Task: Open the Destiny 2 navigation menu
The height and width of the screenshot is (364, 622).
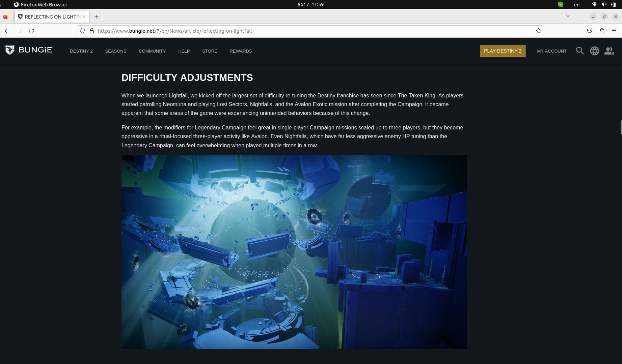Action: click(81, 51)
